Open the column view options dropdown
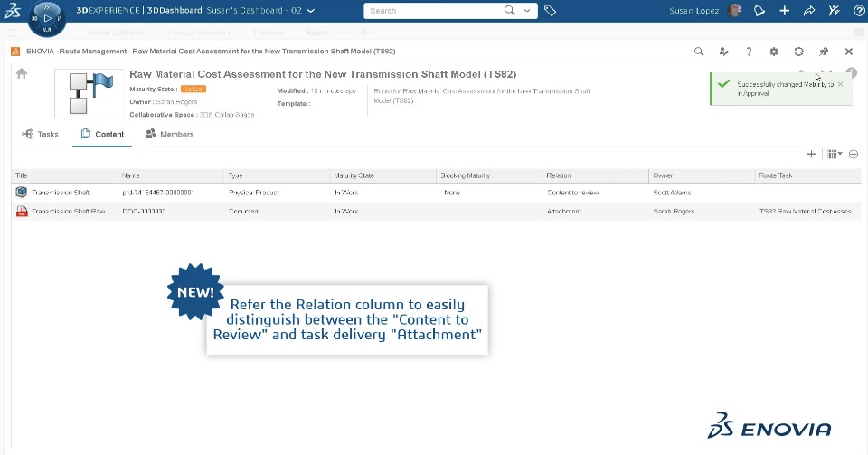Image resolution: width=868 pixels, height=455 pixels. tap(835, 155)
